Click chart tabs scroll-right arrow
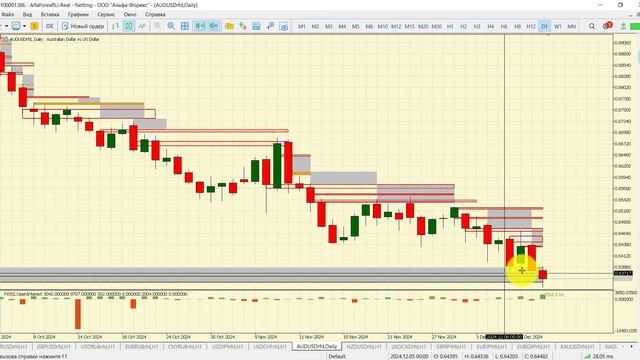 (x=631, y=347)
